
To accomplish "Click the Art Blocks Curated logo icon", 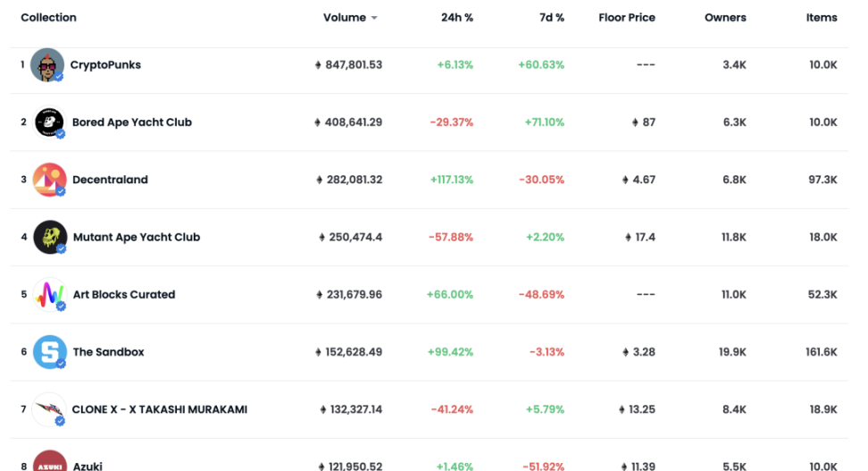I will tap(49, 295).
